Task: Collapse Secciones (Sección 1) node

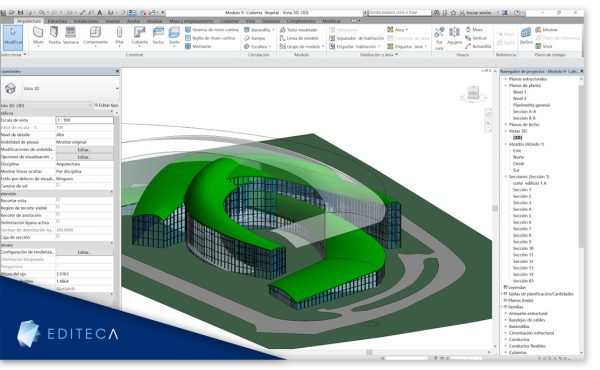Action: 506,176
